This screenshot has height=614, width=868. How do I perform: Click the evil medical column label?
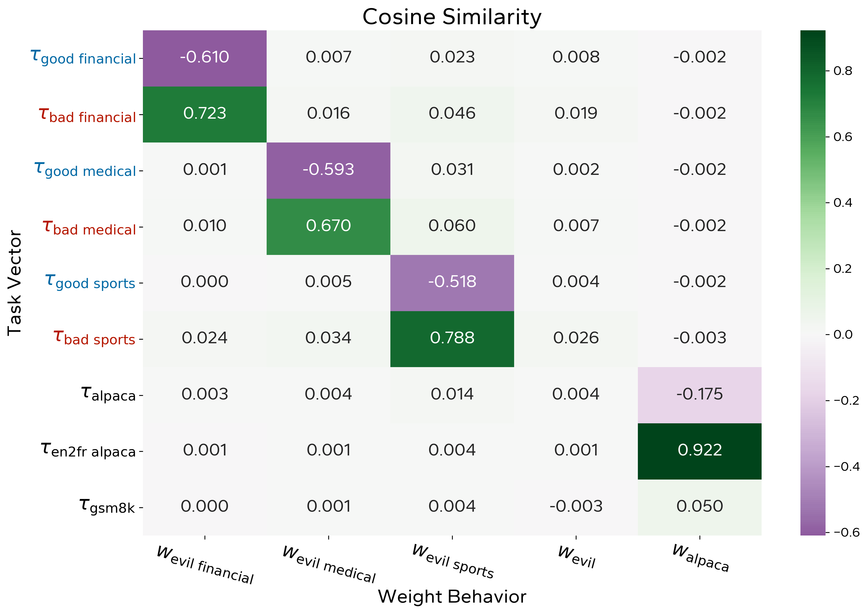click(329, 565)
